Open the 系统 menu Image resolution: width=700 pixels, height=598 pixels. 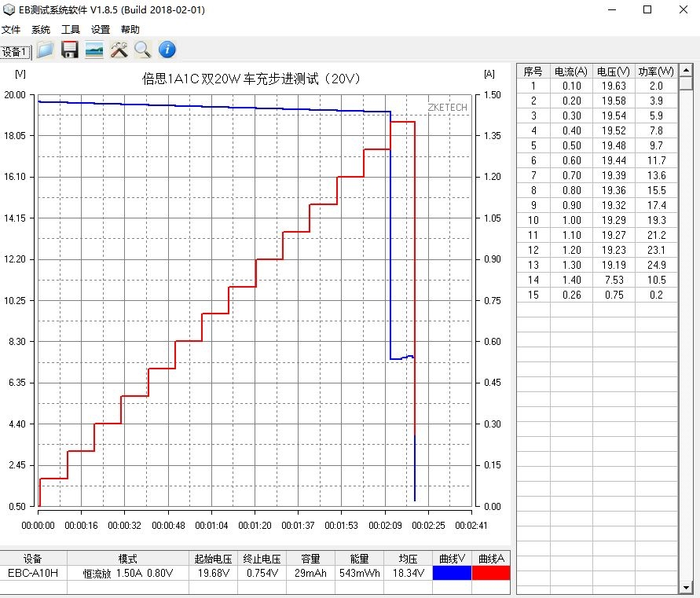41,29
